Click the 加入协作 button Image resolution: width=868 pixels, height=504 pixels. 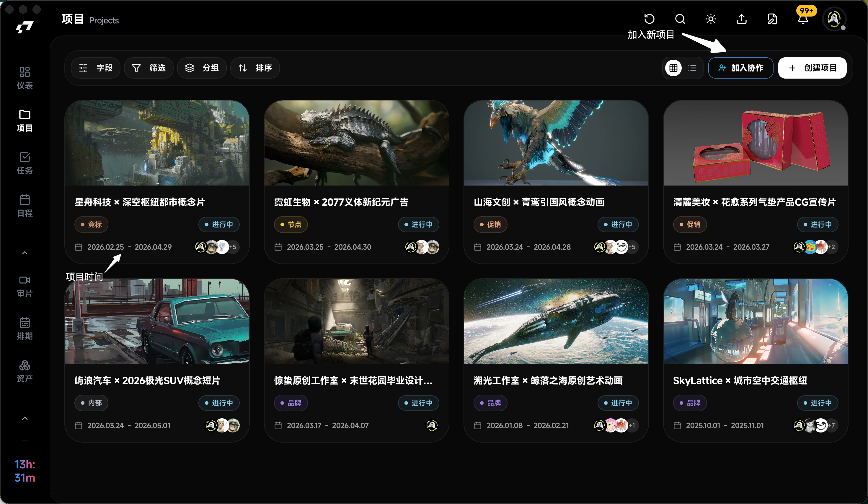740,68
